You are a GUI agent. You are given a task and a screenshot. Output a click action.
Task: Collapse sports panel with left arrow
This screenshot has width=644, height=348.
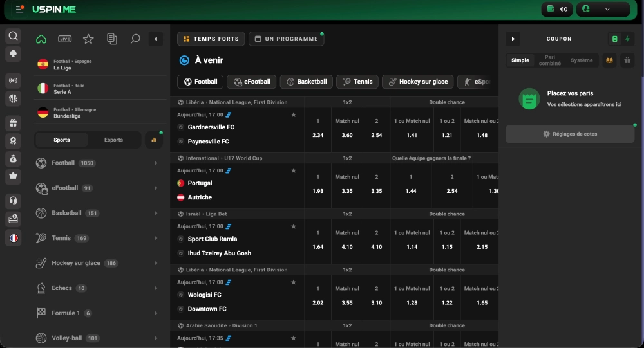156,39
